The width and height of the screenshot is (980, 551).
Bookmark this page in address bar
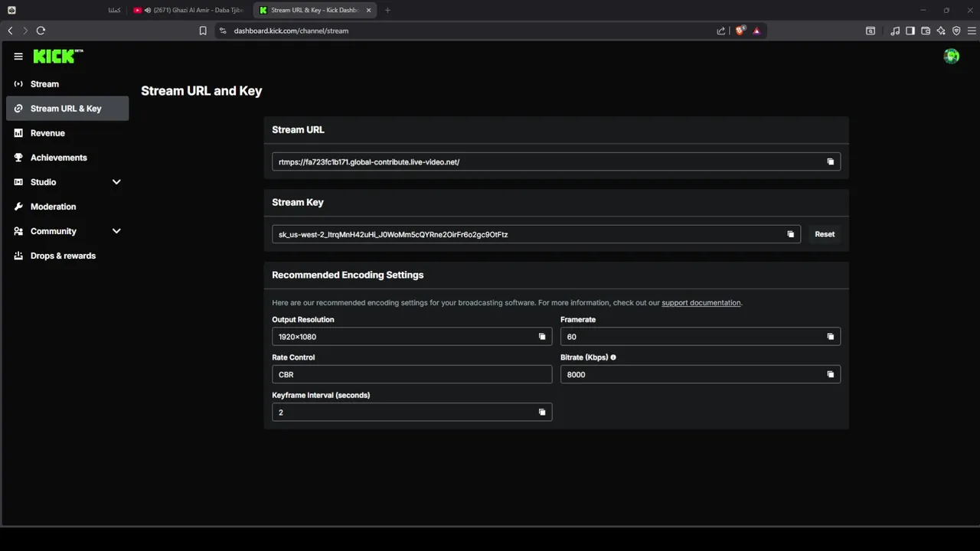[x=203, y=31]
